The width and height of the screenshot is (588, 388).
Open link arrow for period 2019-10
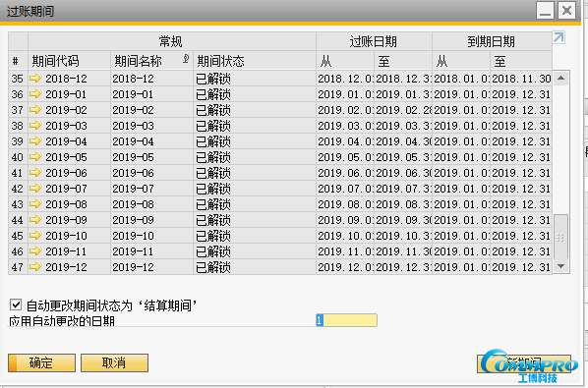pyautogui.click(x=35, y=236)
